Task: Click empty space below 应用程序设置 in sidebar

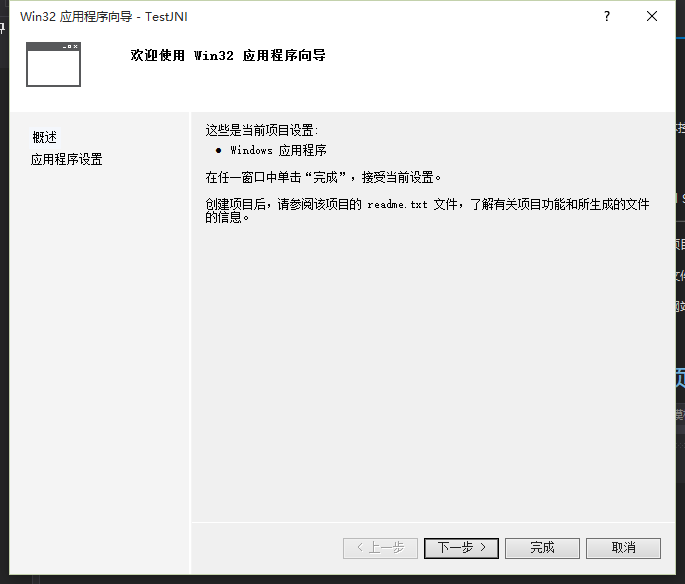Action: (100, 350)
